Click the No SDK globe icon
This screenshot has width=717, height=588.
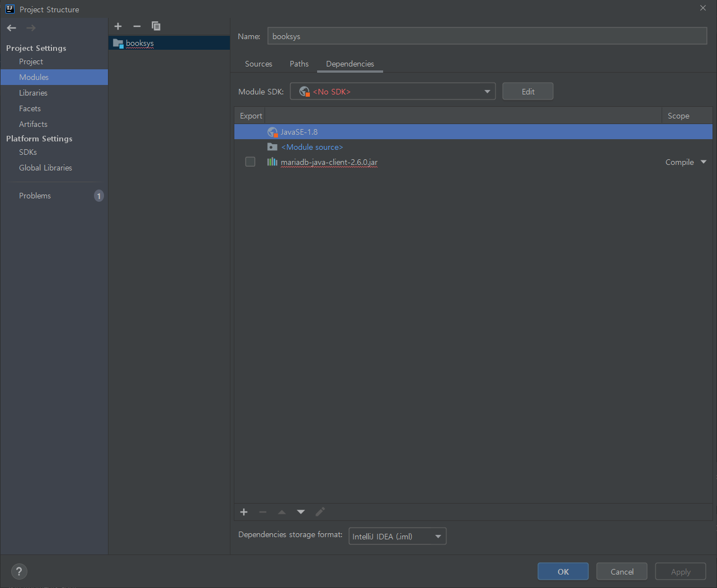[305, 92]
